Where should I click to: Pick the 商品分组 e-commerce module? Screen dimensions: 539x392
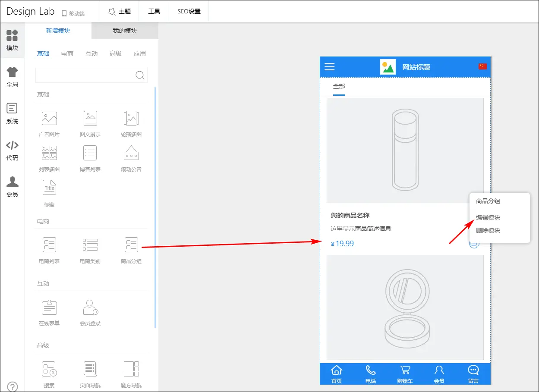[131, 245]
